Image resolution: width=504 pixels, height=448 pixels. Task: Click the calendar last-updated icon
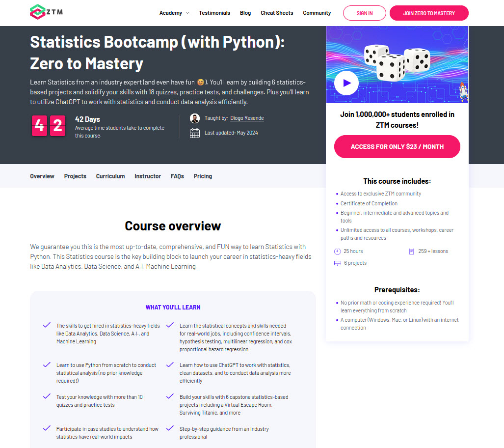pos(195,133)
